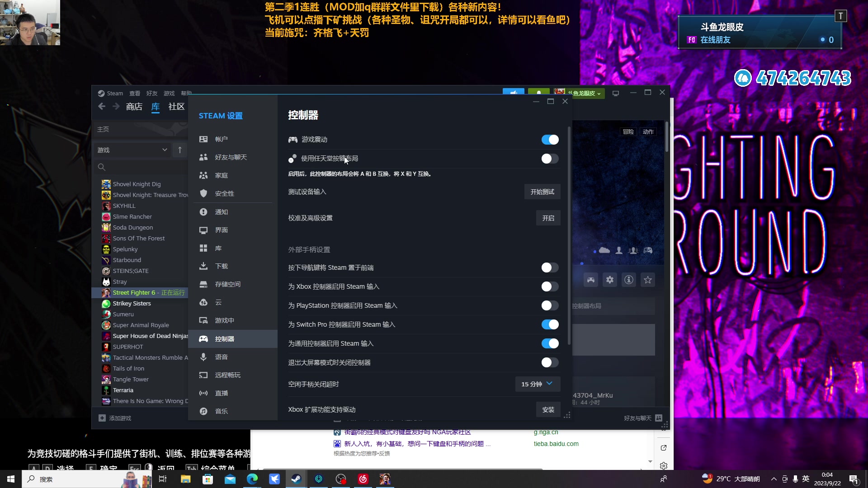Open 语音 voice settings section
The width and height of the screenshot is (868, 488).
[x=232, y=357]
